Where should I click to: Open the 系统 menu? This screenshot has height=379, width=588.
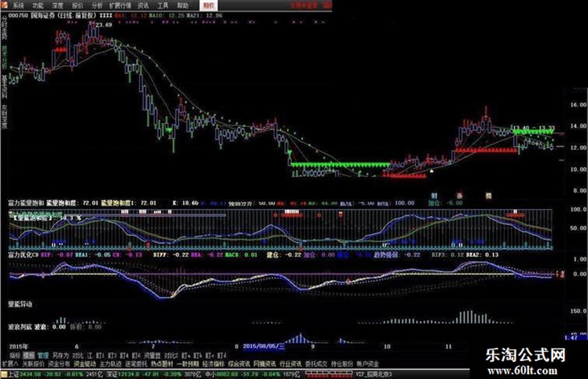pos(17,5)
